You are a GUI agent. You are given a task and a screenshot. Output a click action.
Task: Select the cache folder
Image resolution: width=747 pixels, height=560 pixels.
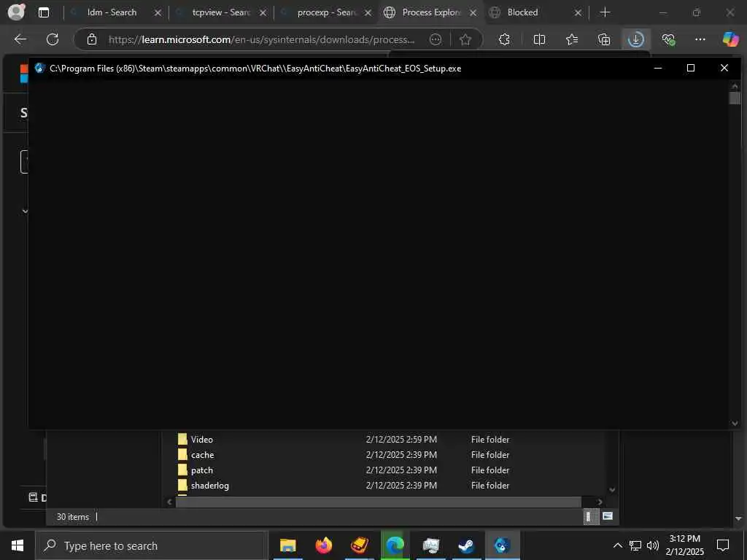point(202,455)
